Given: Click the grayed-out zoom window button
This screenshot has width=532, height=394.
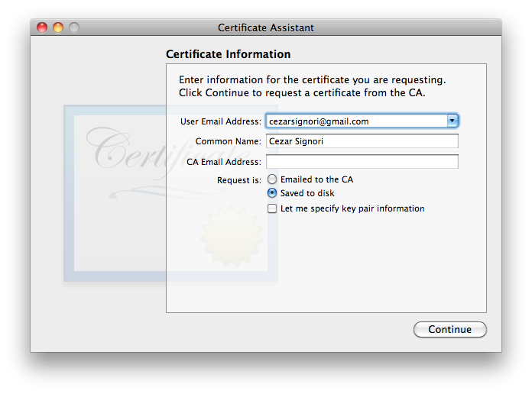Looking at the screenshot, I should coord(74,27).
